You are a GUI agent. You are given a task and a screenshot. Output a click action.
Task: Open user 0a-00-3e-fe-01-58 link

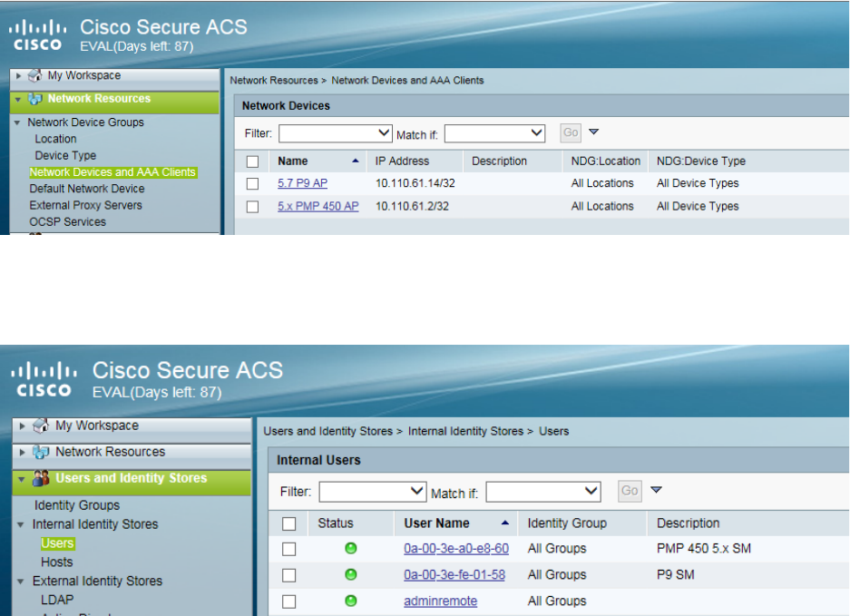point(454,575)
